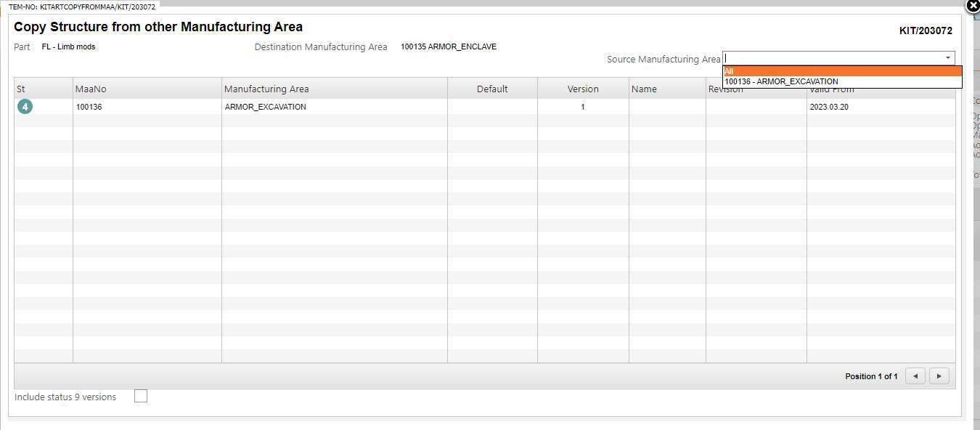
Task: Enable Include status 9 versions checkbox
Action: pyautogui.click(x=141, y=396)
